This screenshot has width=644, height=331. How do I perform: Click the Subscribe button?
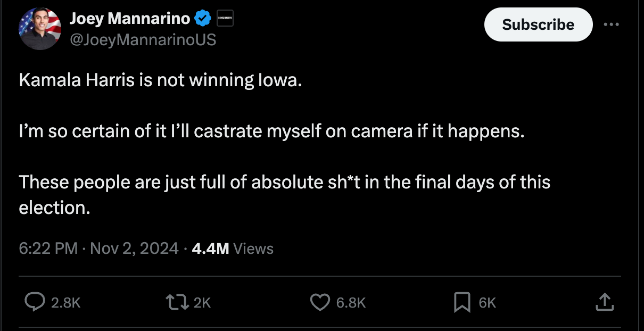(x=538, y=24)
